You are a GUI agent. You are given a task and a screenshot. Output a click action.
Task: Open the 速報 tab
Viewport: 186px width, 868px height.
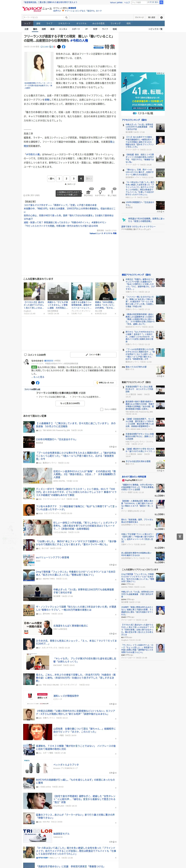pyautogui.click(x=38, y=24)
